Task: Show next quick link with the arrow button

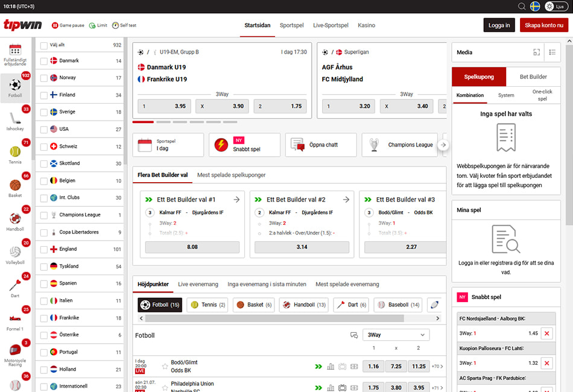Action: 443,145
